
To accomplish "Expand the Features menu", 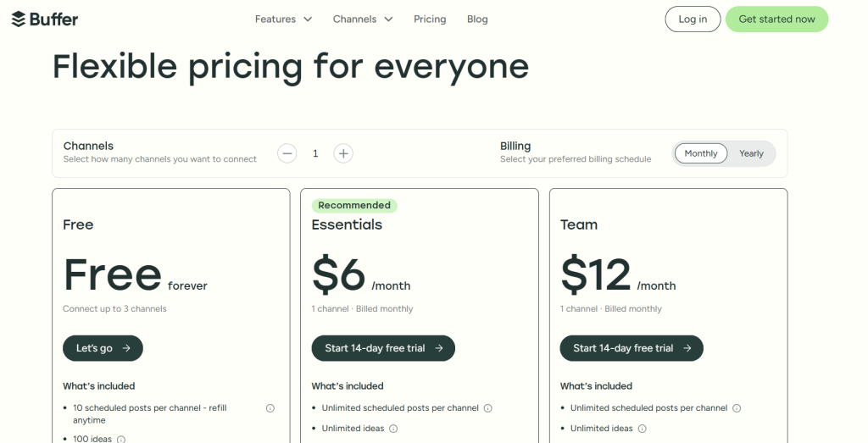I will coord(283,19).
